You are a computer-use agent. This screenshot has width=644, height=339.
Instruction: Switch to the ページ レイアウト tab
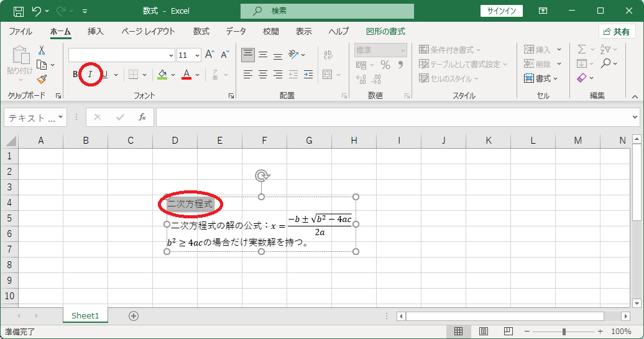click(148, 32)
